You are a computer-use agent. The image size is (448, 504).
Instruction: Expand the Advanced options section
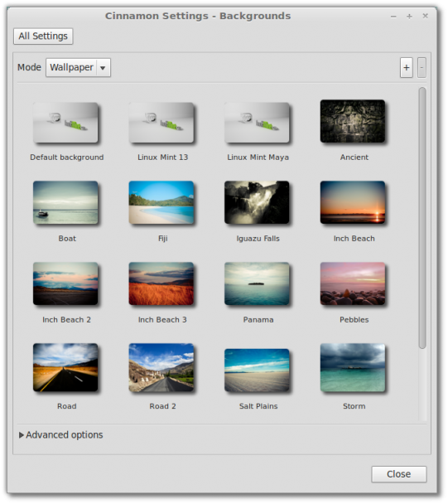pos(61,435)
